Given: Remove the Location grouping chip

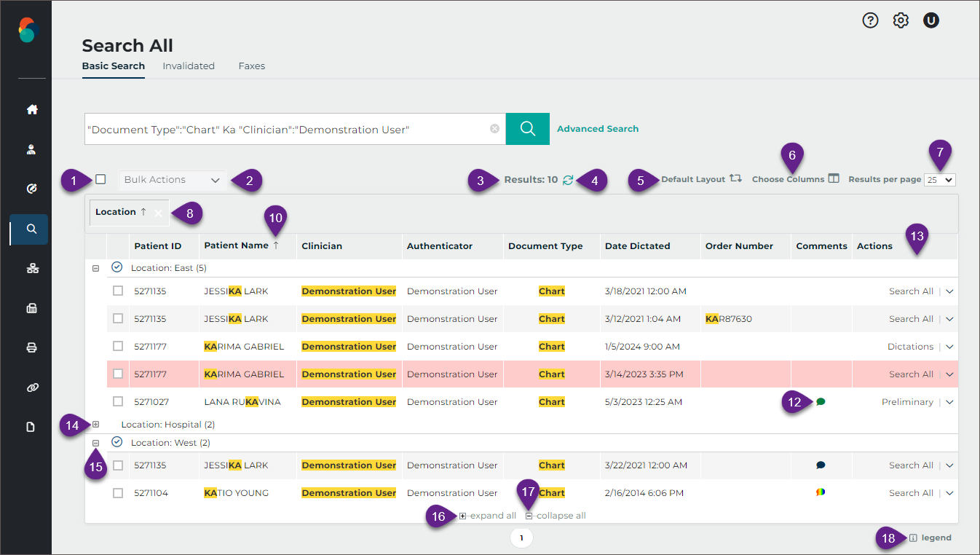Looking at the screenshot, I should (158, 213).
